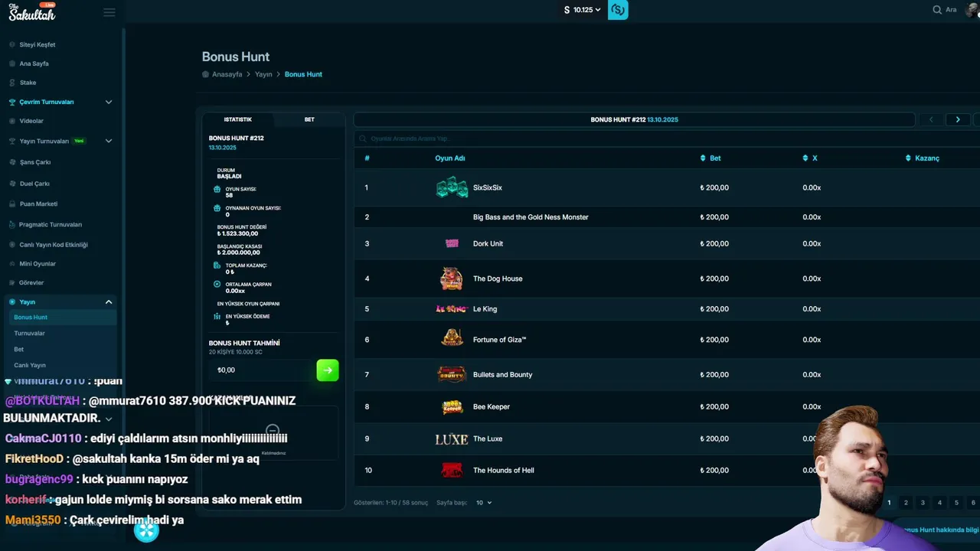Go to results page 5
Screen dimensions: 980x551
(956, 503)
